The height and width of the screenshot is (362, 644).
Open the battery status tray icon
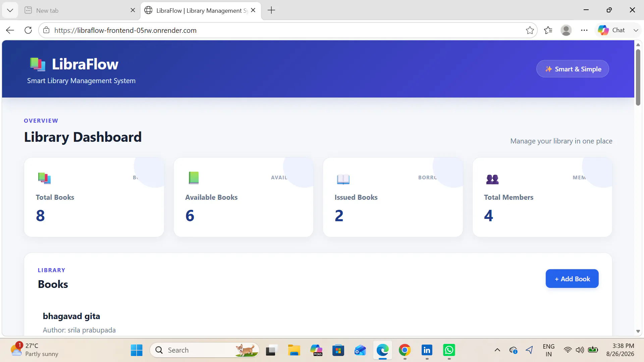(593, 350)
